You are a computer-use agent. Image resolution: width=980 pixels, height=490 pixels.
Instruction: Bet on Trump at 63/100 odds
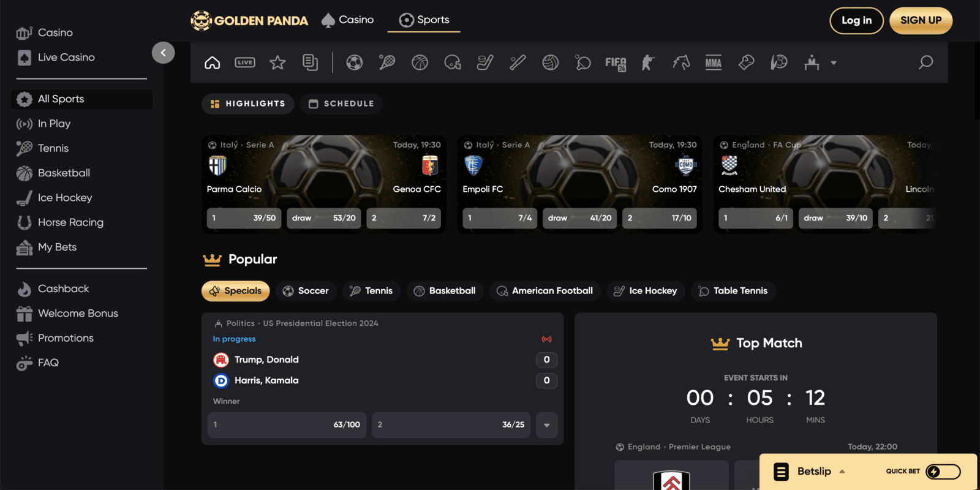pyautogui.click(x=287, y=425)
